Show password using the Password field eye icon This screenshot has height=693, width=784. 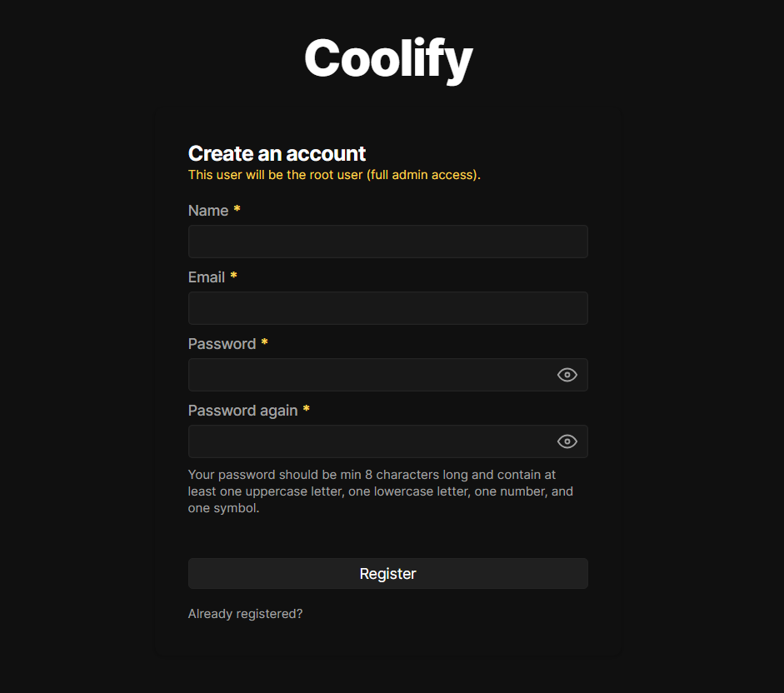(567, 375)
